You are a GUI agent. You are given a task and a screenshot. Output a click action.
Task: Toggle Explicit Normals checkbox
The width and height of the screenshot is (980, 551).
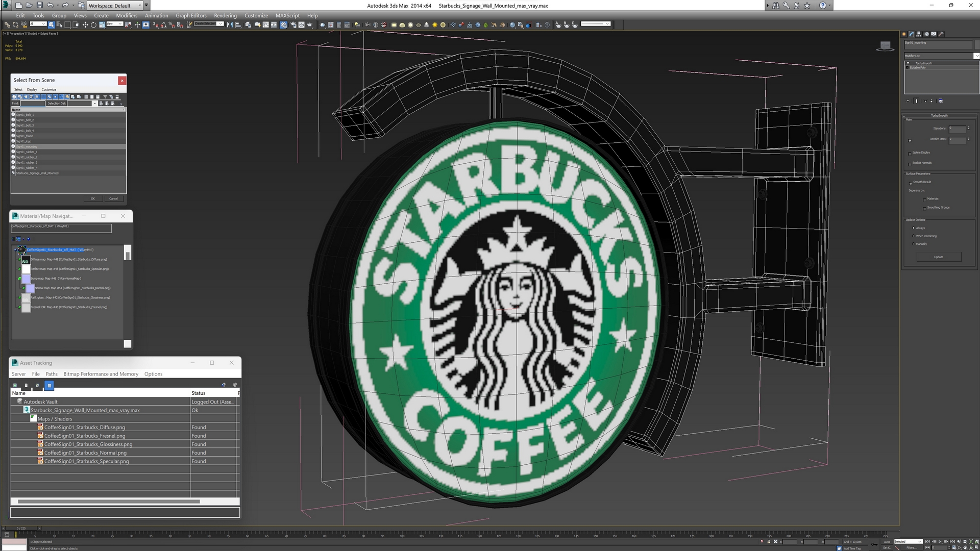[x=910, y=164]
